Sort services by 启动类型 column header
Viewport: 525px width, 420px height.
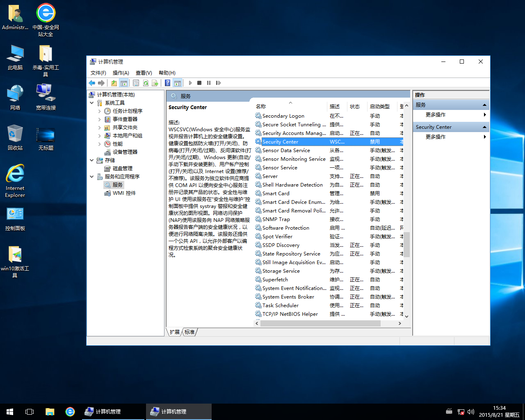(380, 107)
